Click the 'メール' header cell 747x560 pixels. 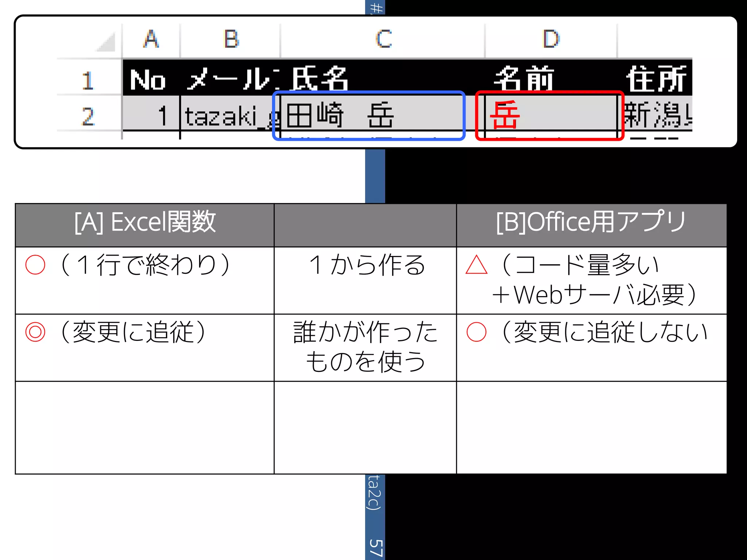point(231,78)
